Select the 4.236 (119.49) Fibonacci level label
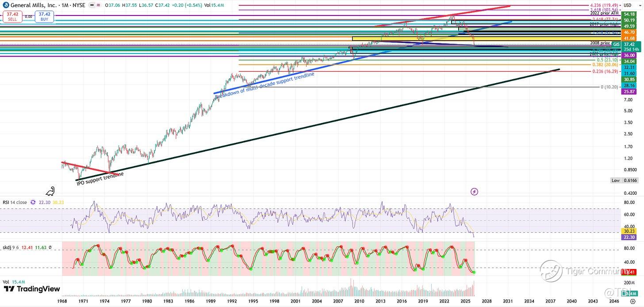Viewport: 644px width, 307px height. (605, 5)
